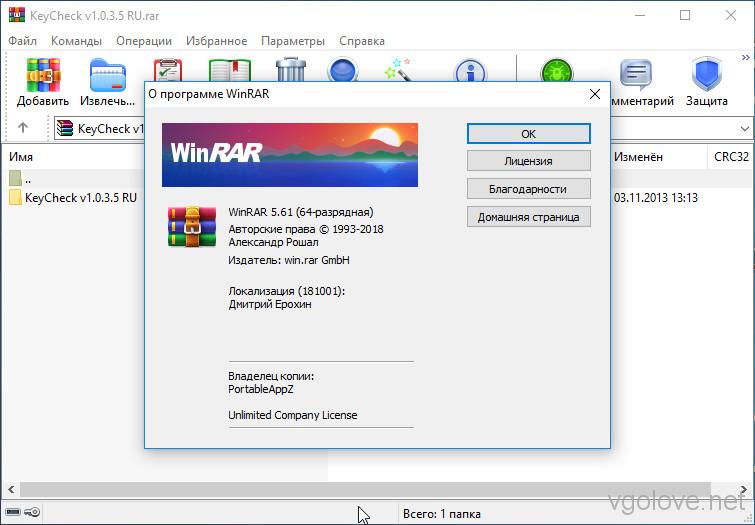
Task: Expand hidden toolbar items with chevron
Action: point(745,58)
